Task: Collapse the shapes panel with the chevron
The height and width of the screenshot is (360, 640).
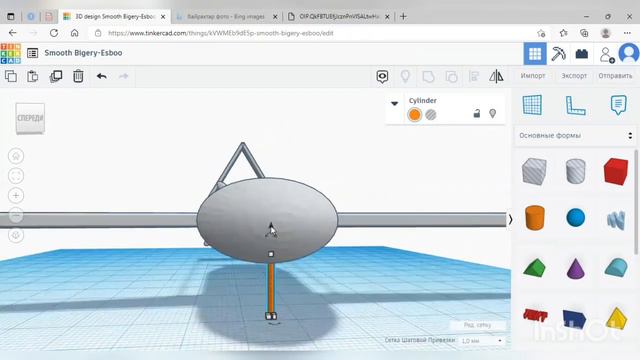Action: coord(510,220)
